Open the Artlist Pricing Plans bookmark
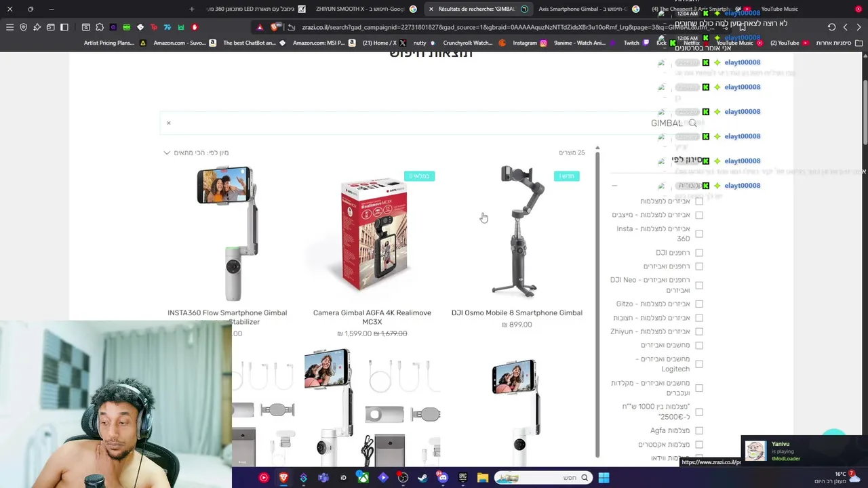This screenshot has height=488, width=868. point(114,43)
